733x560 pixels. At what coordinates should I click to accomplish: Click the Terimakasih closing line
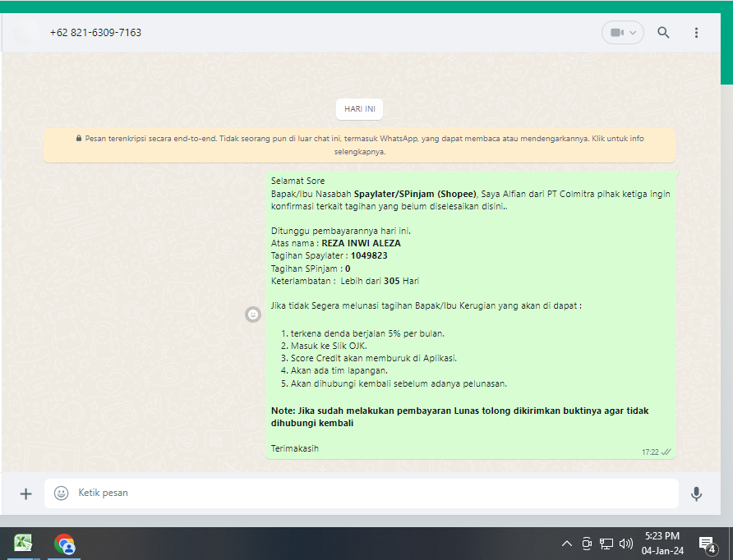pyautogui.click(x=295, y=448)
